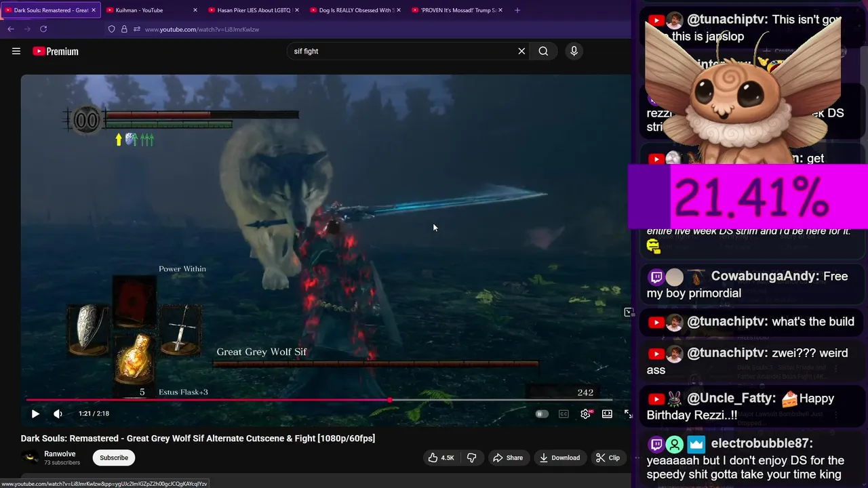
Task: Share the Sif fight video
Action: click(508, 457)
